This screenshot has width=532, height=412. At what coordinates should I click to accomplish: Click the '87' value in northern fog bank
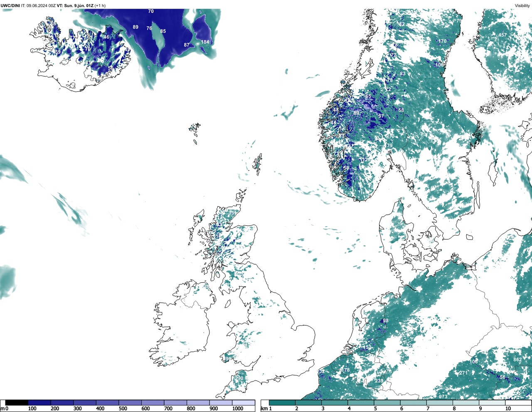tap(187, 45)
